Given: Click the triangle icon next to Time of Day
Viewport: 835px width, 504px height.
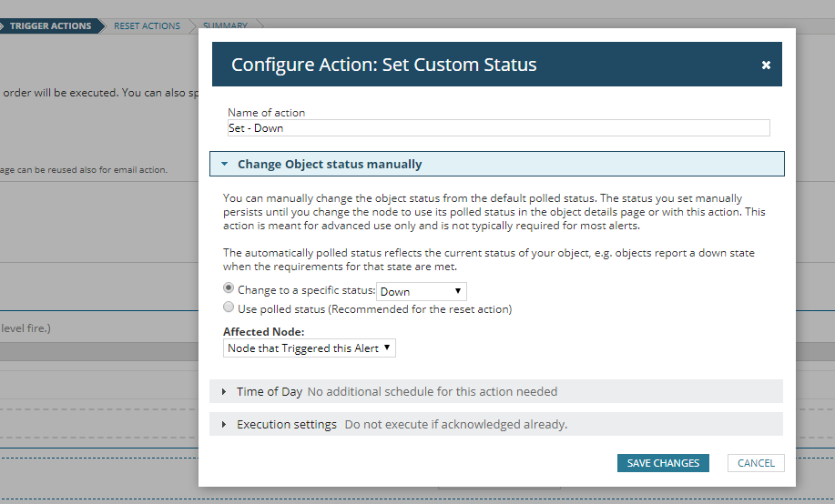Looking at the screenshot, I should [224, 392].
